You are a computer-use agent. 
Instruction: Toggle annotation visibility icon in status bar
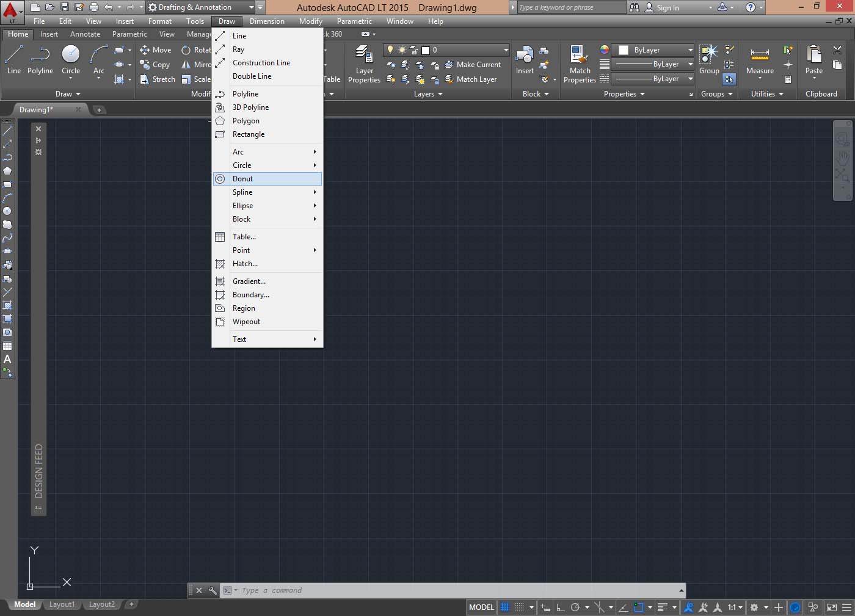688,607
